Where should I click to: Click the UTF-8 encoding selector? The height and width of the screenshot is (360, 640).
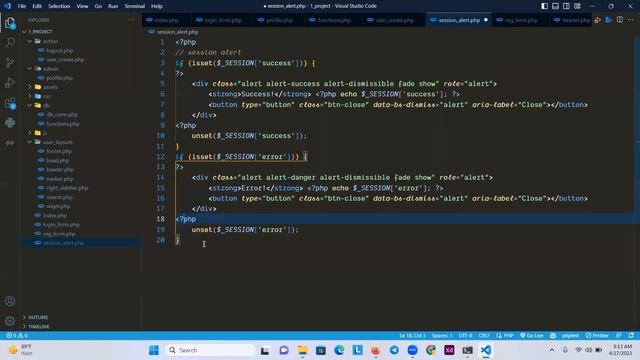point(465,336)
